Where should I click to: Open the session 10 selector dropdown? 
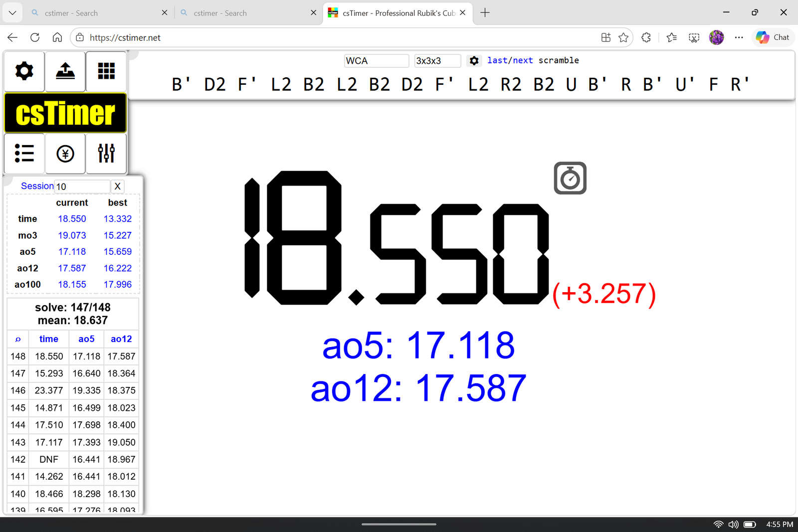[82, 186]
